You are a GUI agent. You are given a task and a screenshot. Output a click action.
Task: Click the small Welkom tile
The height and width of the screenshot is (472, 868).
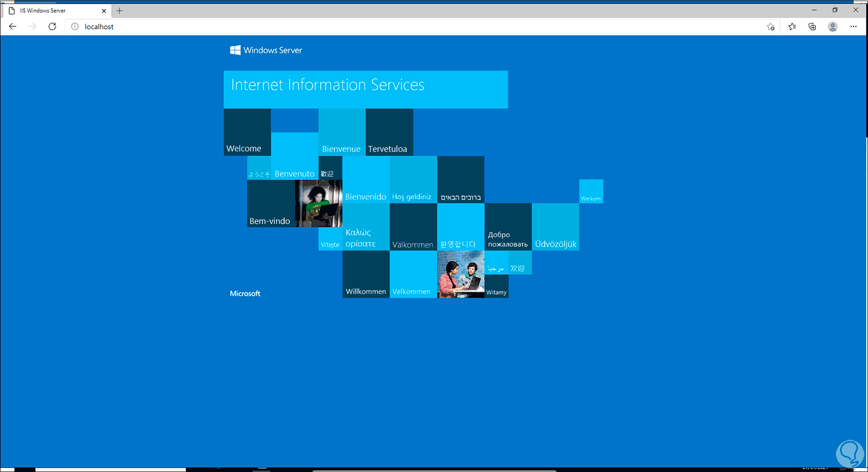(x=591, y=191)
